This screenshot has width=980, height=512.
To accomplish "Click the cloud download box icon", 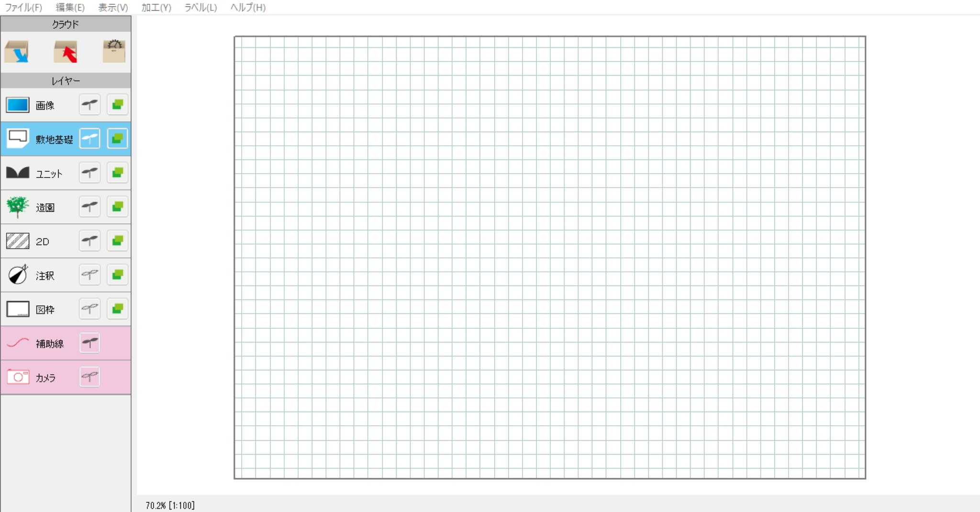I will pos(17,52).
